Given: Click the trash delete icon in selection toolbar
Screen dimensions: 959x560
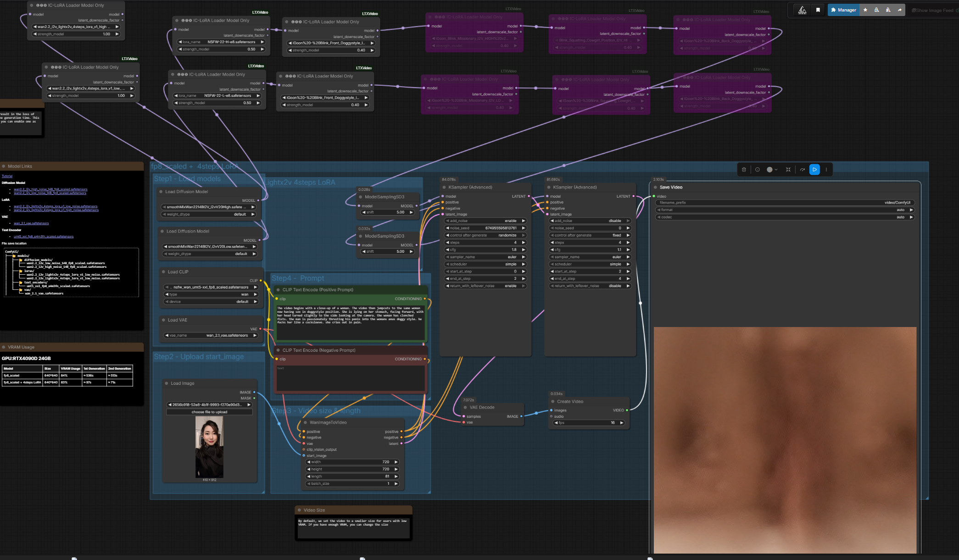Looking at the screenshot, I should pyautogui.click(x=744, y=170).
